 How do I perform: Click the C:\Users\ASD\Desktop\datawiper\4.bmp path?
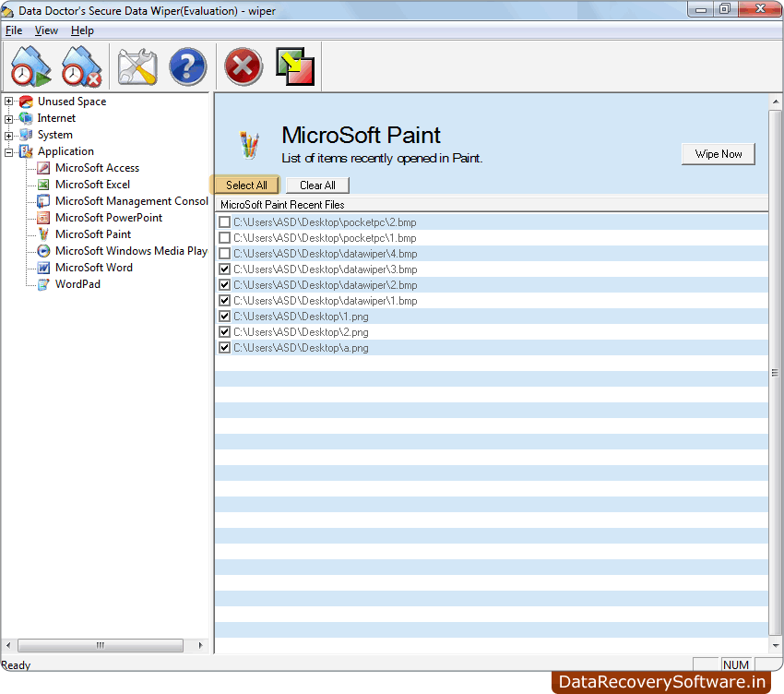pos(325,254)
